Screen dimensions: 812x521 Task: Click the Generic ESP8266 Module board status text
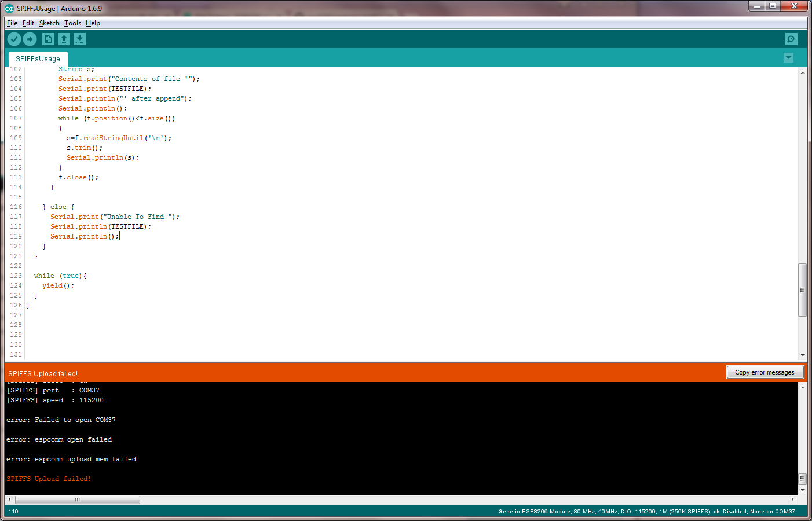pos(646,511)
